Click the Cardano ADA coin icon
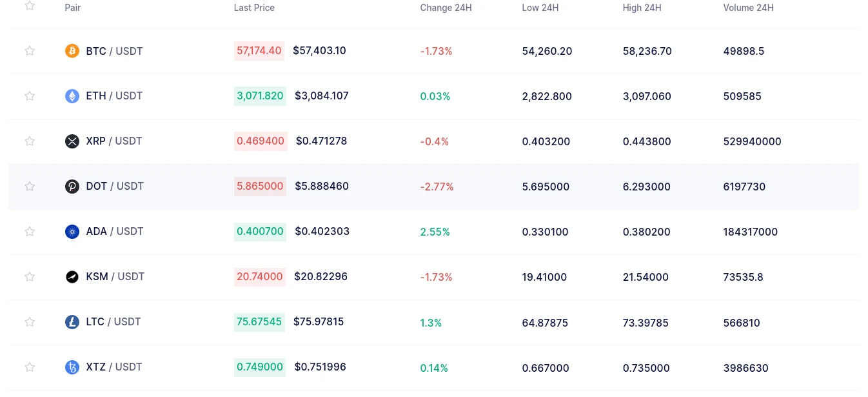868x397 pixels. (x=72, y=232)
